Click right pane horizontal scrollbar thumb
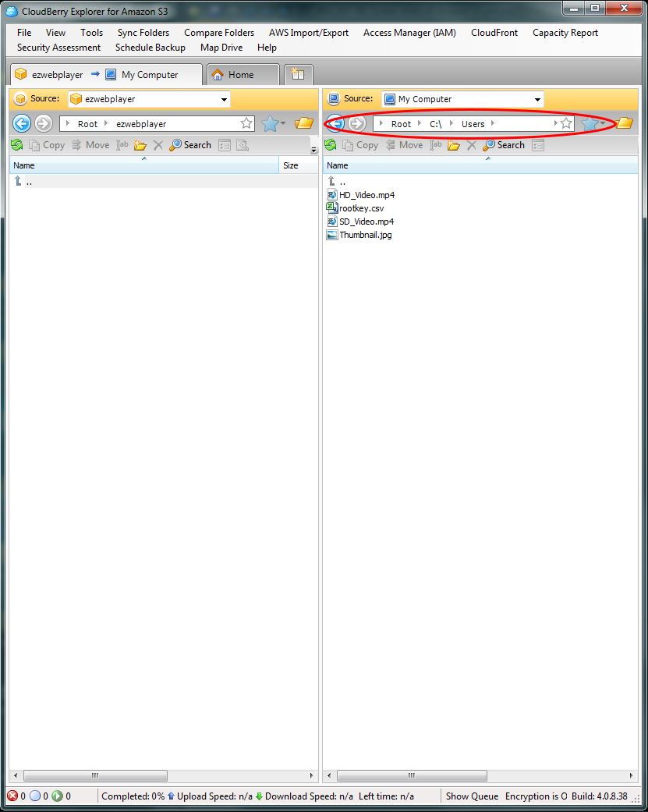648x812 pixels. coord(412,775)
